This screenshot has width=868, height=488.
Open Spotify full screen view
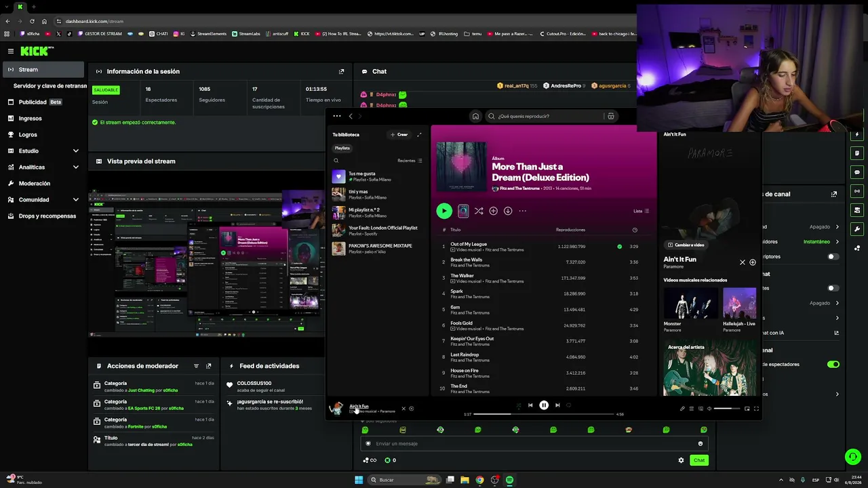(x=757, y=409)
